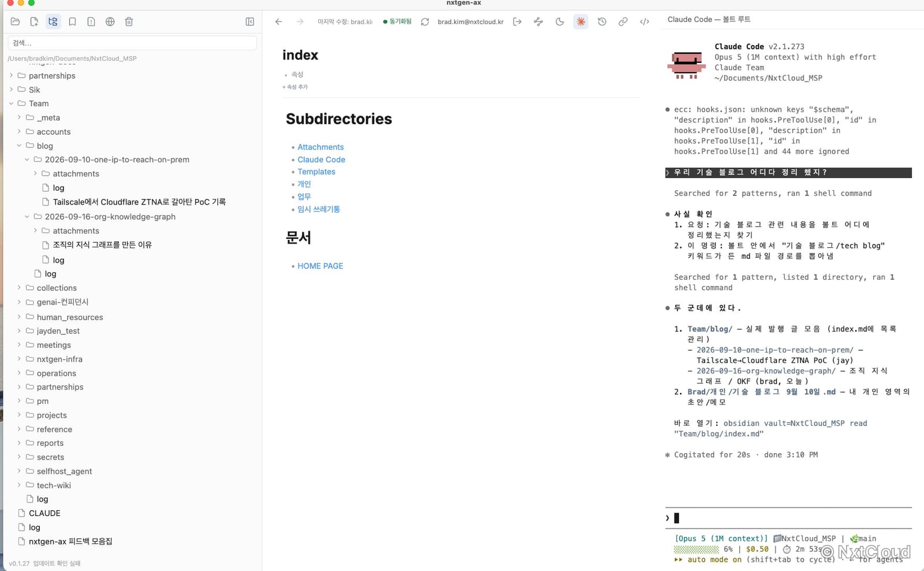Open the trash icon in sidebar toolbar
Viewport: 924px width, 571px height.
(x=129, y=21)
